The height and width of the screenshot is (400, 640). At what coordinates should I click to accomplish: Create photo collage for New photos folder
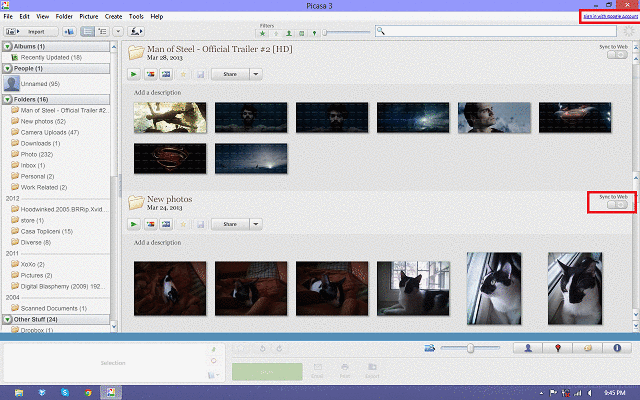(150, 224)
